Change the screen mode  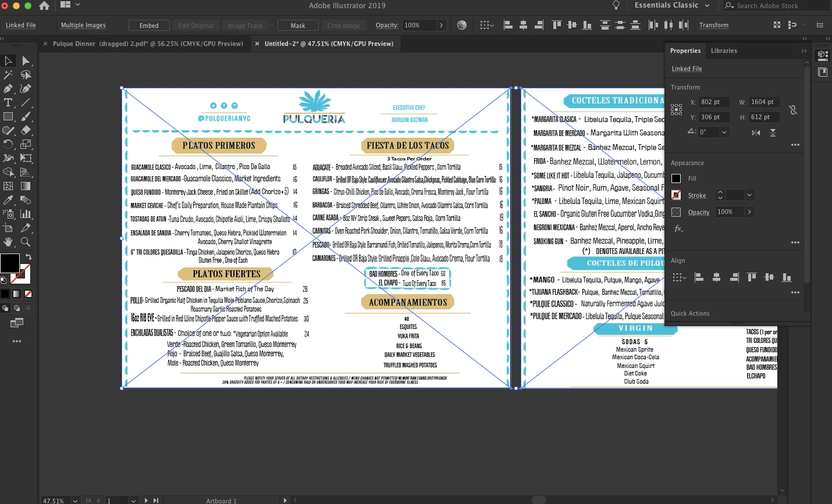click(16, 323)
